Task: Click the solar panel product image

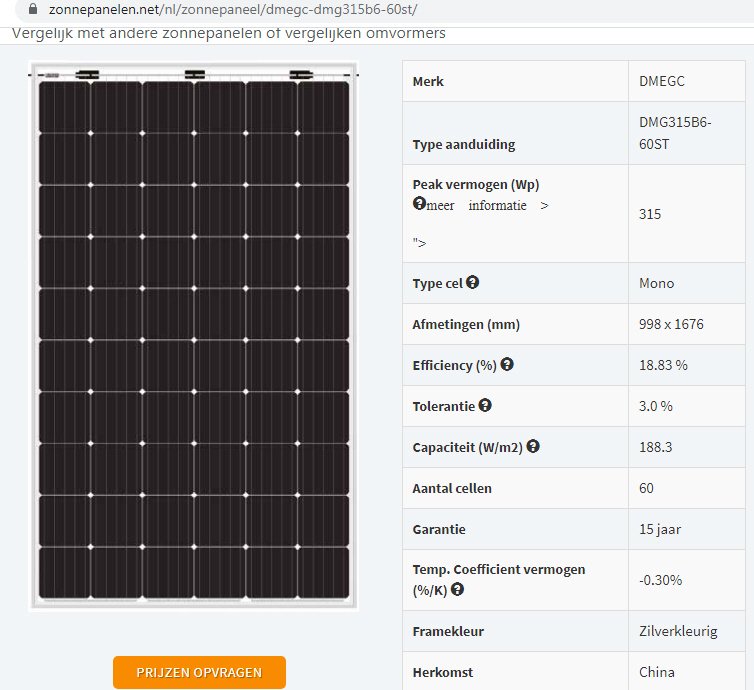Action: pos(194,336)
